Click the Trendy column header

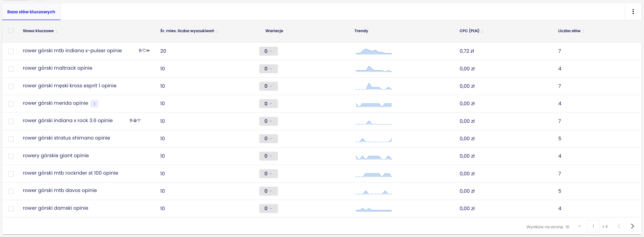click(361, 31)
